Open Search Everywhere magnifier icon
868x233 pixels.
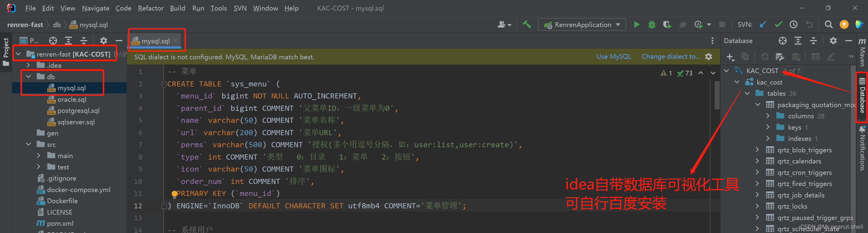pos(829,25)
